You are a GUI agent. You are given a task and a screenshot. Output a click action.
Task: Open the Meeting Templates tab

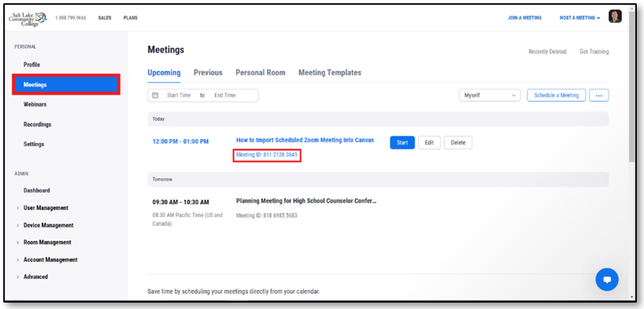(330, 72)
